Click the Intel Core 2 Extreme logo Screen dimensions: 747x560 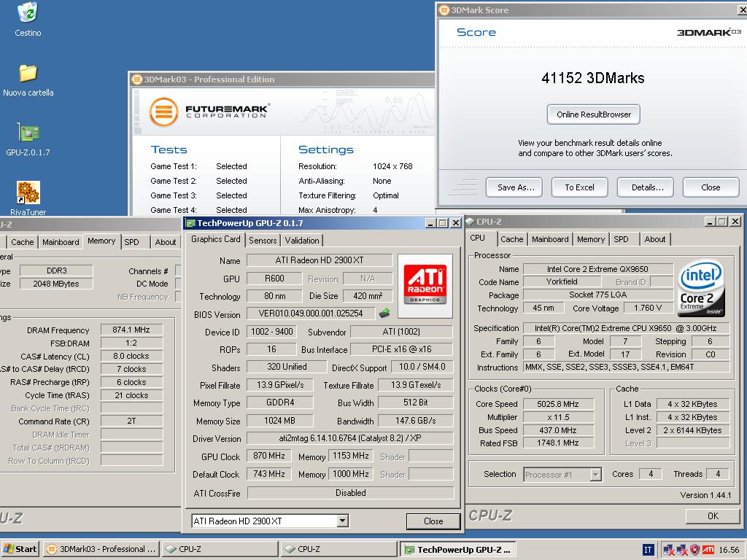pos(701,287)
